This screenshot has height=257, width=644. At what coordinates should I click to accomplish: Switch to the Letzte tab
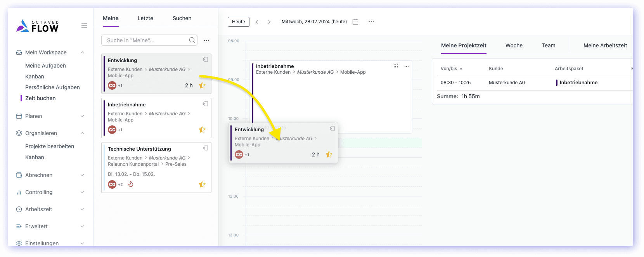(x=145, y=18)
